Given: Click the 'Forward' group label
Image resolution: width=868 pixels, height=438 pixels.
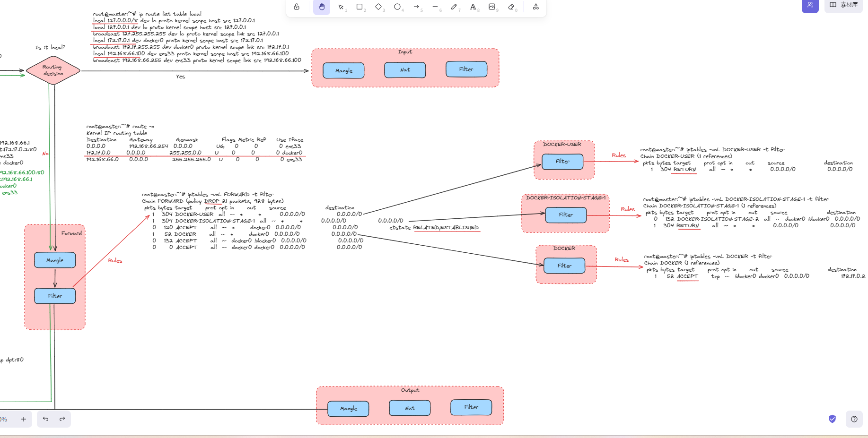Looking at the screenshot, I should tap(71, 233).
